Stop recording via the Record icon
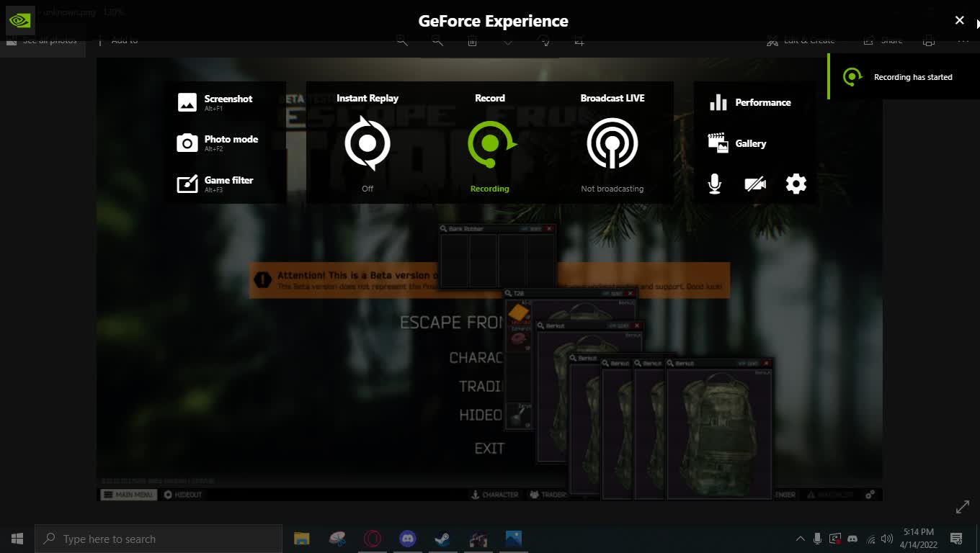Viewport: 980px width, 553px height. point(490,144)
